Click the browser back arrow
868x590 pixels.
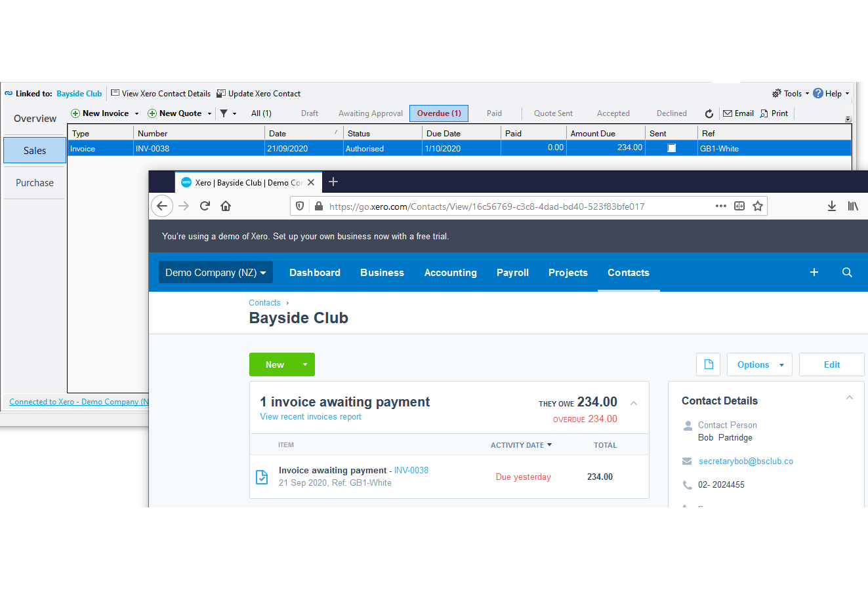click(163, 206)
